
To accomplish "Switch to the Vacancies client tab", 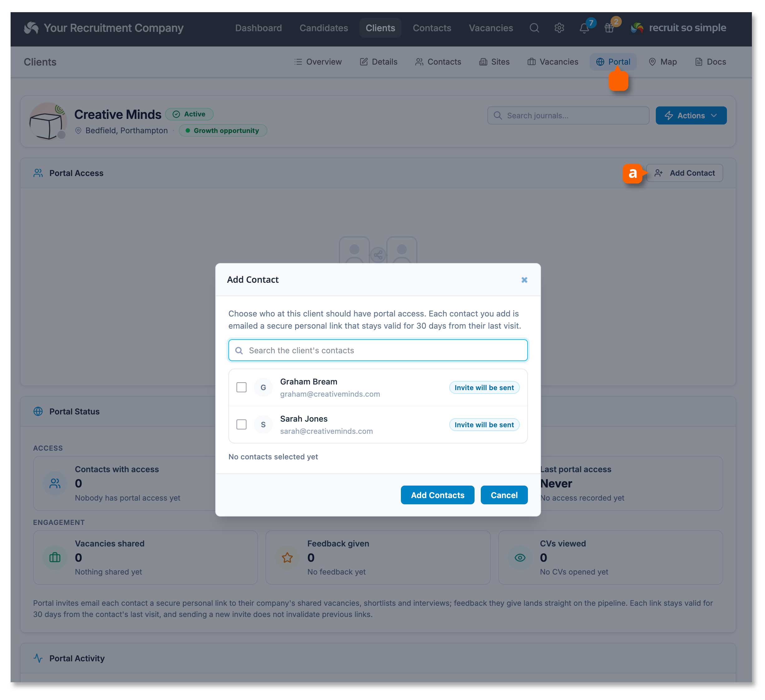I will (x=553, y=62).
